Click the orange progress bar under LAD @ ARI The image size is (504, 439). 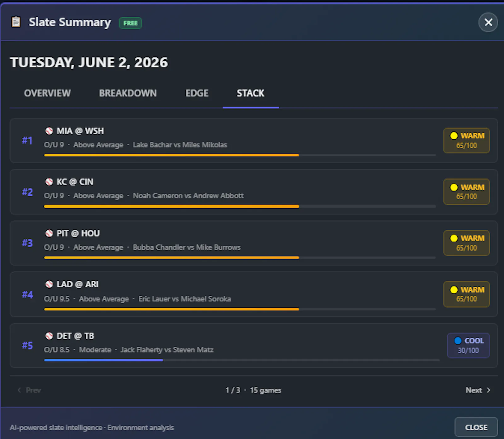click(172, 309)
